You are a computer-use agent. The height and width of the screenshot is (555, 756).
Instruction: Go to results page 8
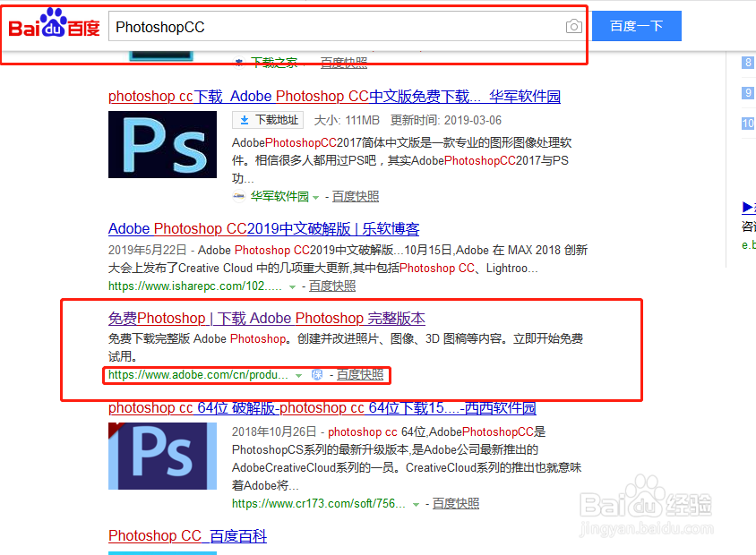click(x=747, y=63)
